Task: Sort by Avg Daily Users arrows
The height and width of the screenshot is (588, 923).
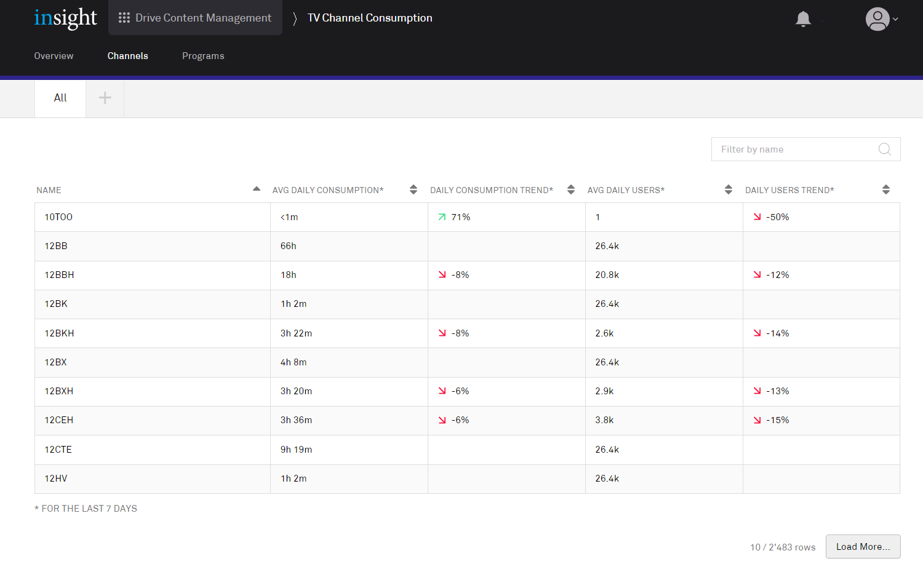Action: (729, 190)
